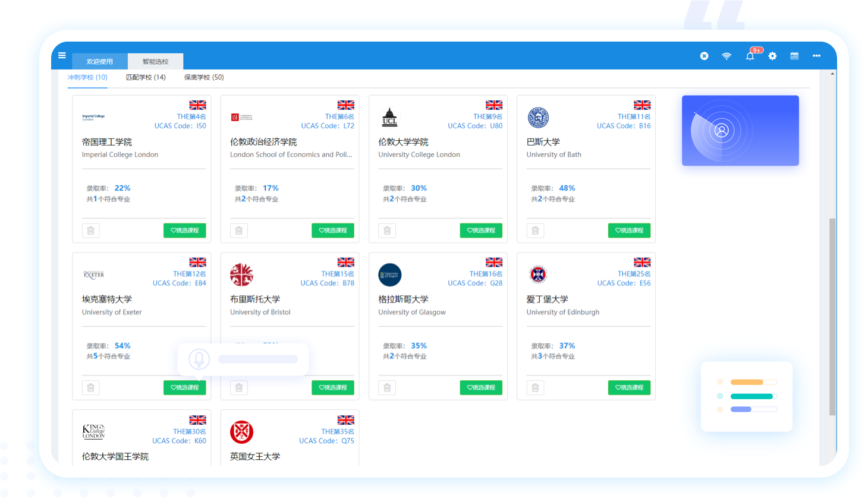Click the 格拉斯哥大学 title
The height and width of the screenshot is (499, 868).
(x=403, y=299)
